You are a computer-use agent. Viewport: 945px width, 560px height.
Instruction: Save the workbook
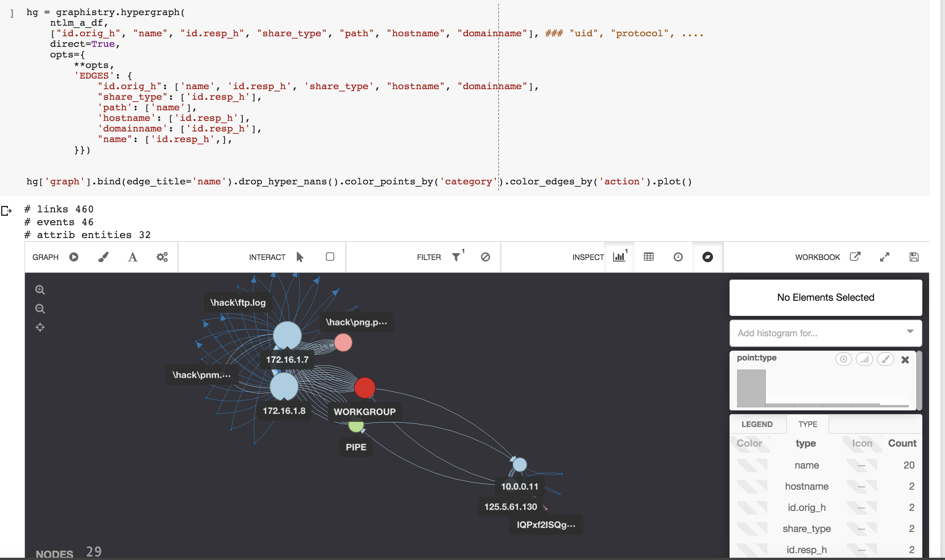[914, 257]
